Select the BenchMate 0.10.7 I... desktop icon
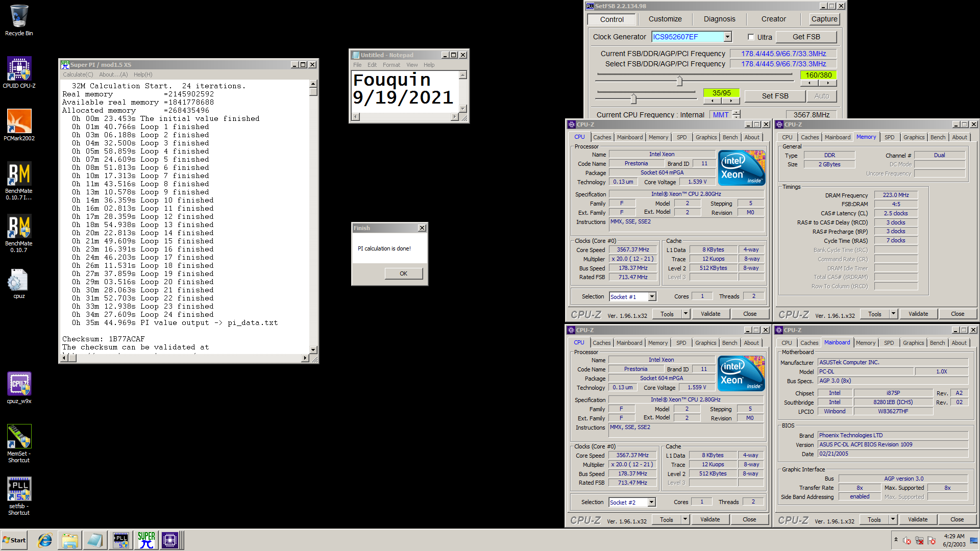The image size is (980, 551). (x=19, y=181)
